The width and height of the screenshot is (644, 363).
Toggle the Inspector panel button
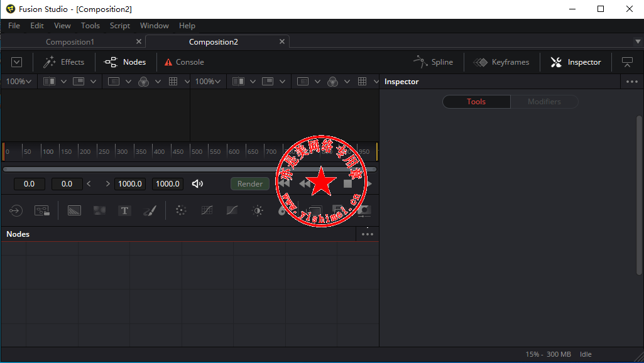click(x=576, y=62)
